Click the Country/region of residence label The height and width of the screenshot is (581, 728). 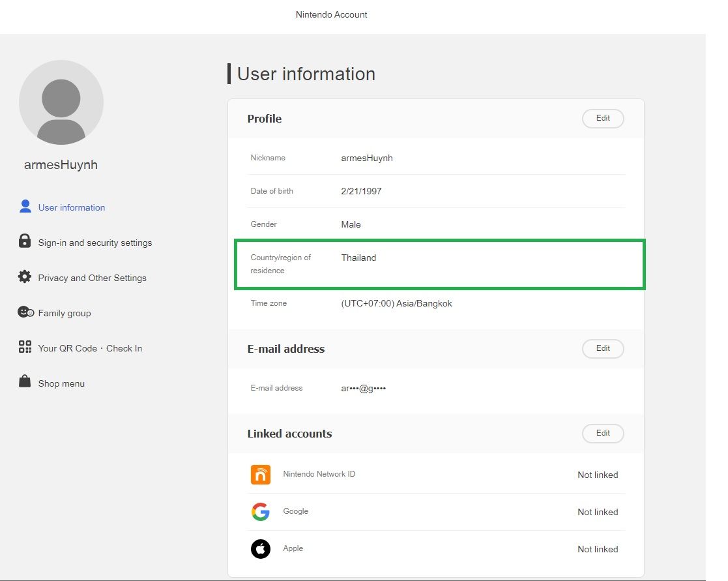point(280,264)
